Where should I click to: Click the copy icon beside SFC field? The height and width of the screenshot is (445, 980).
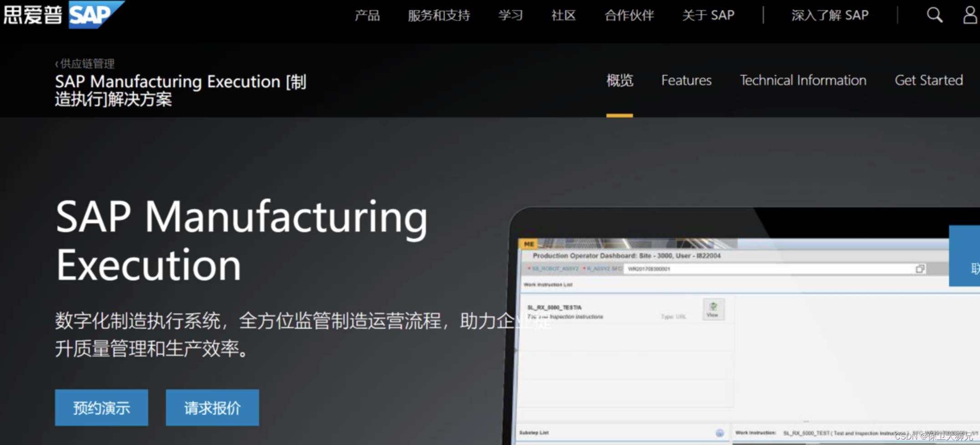pyautogui.click(x=920, y=269)
